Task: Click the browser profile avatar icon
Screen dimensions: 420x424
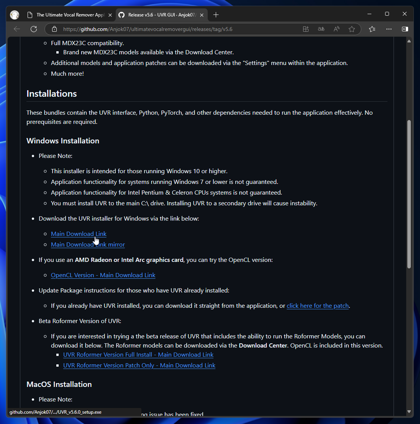Action: [x=14, y=15]
